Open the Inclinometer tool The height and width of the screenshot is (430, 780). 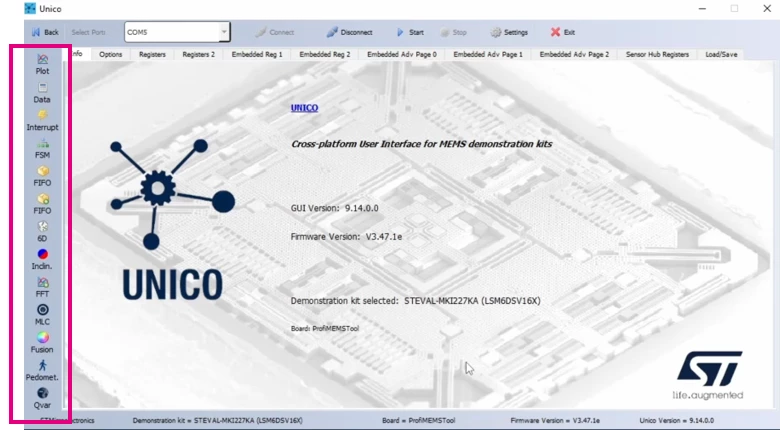(x=42, y=260)
